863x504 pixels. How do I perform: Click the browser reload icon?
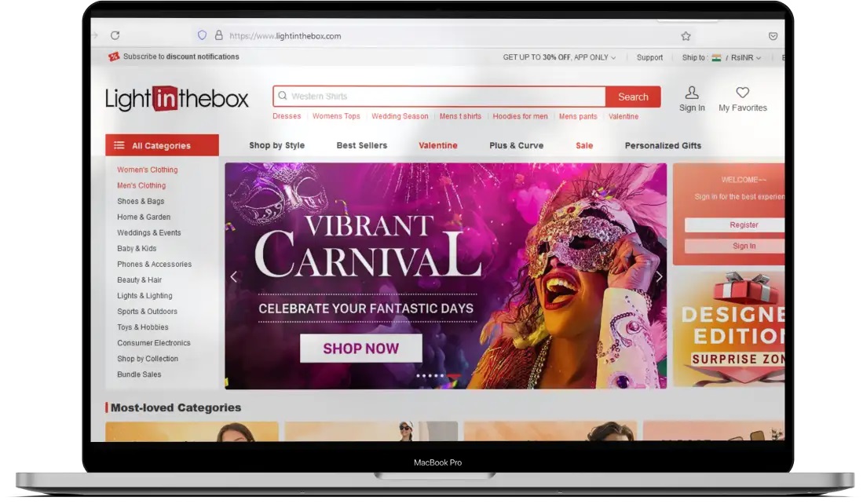click(x=115, y=35)
